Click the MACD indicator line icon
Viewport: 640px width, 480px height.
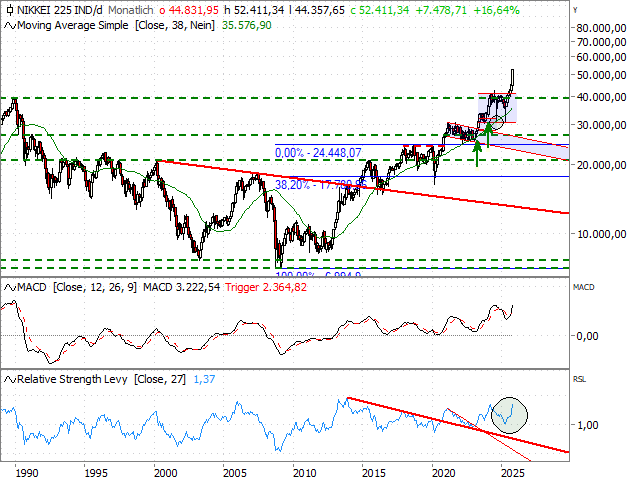coord(10,288)
